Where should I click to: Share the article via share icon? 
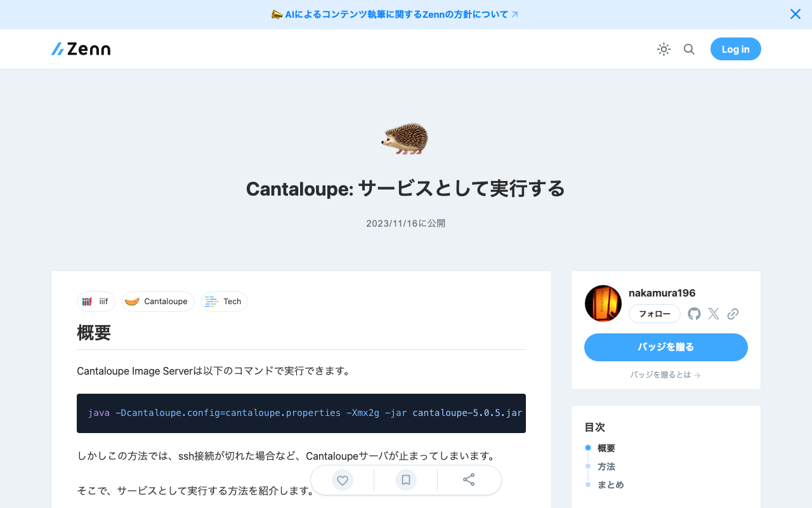pos(469,480)
